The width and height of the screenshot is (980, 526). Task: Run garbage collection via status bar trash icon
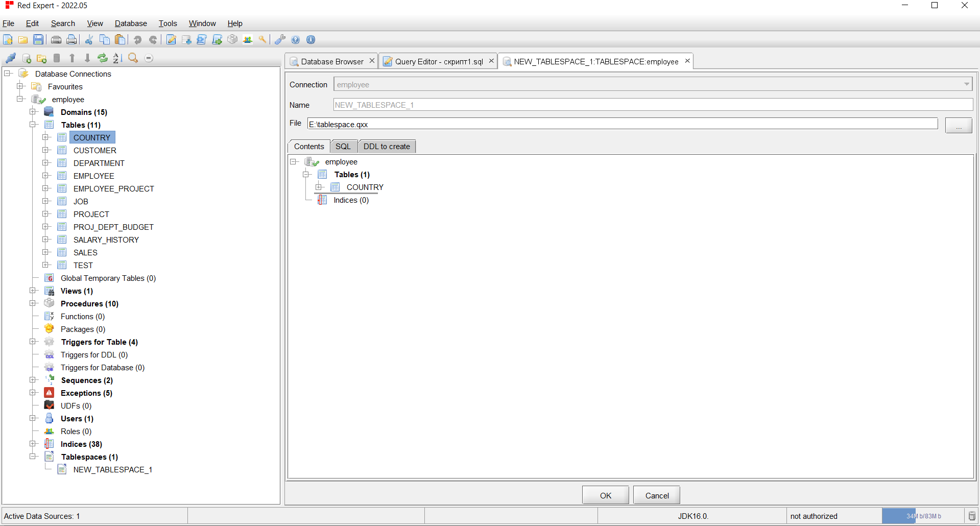[972, 516]
